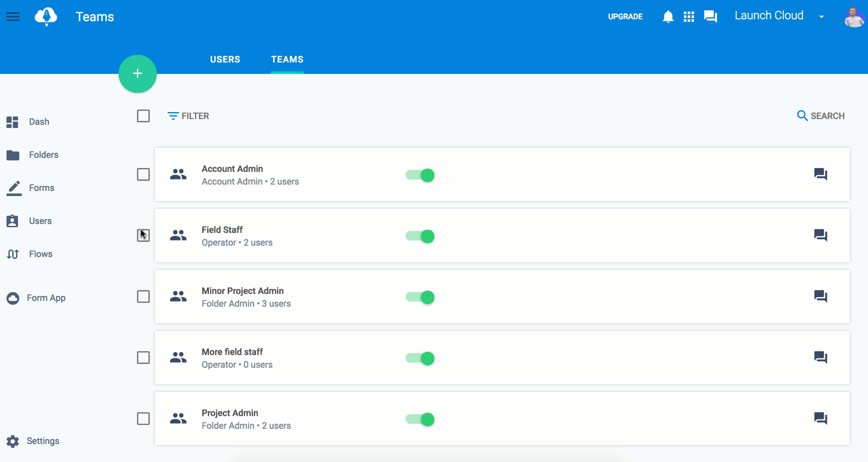Click the Users badge icon
This screenshot has height=462, width=868.
coord(12,221)
